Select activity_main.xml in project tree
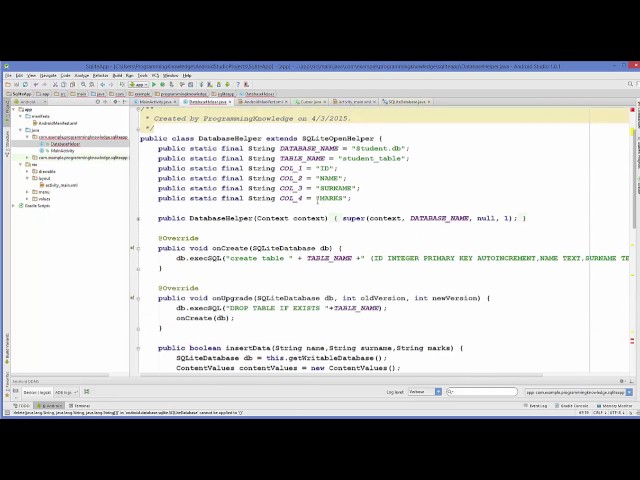The width and height of the screenshot is (640, 480). pos(61,185)
